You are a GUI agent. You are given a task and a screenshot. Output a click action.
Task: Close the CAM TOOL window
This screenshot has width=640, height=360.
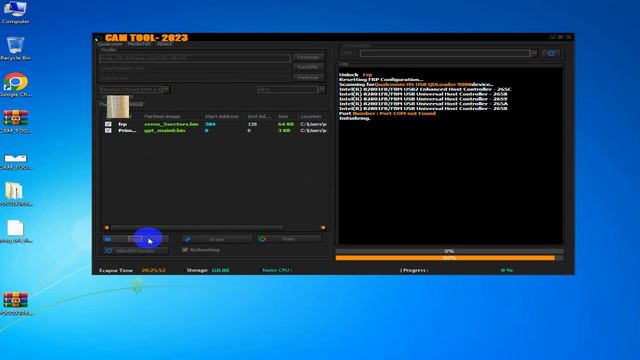pos(569,37)
